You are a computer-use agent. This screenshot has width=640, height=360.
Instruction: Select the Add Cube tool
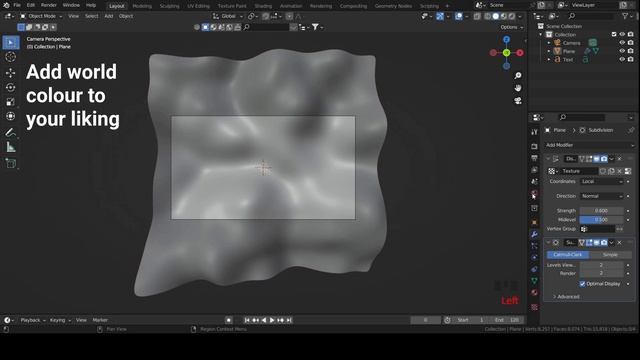(x=11, y=163)
